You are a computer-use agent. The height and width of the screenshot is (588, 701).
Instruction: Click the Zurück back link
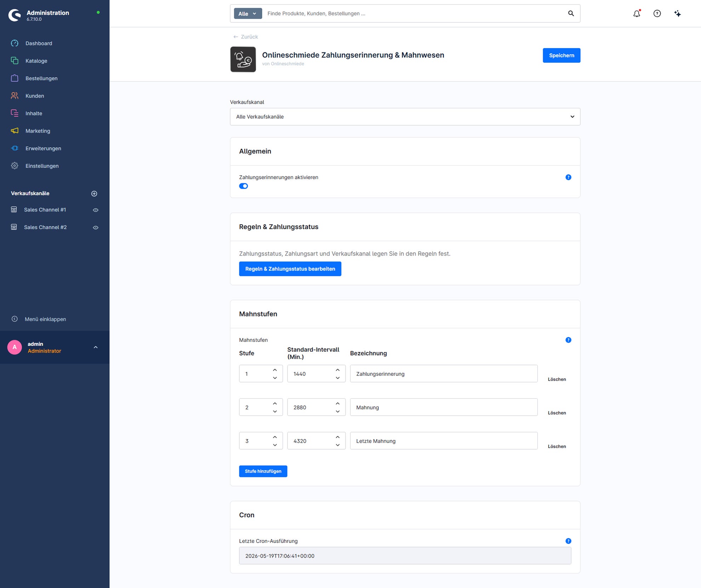[246, 37]
